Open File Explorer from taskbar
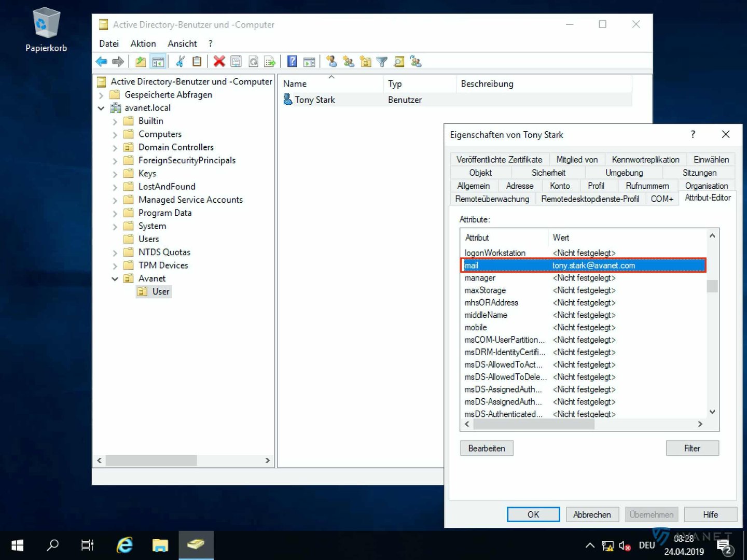 [x=160, y=545]
